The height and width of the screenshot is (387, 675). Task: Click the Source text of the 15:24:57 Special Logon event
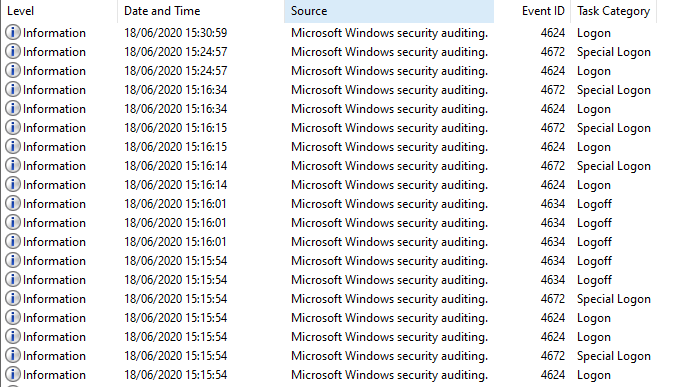tap(389, 53)
